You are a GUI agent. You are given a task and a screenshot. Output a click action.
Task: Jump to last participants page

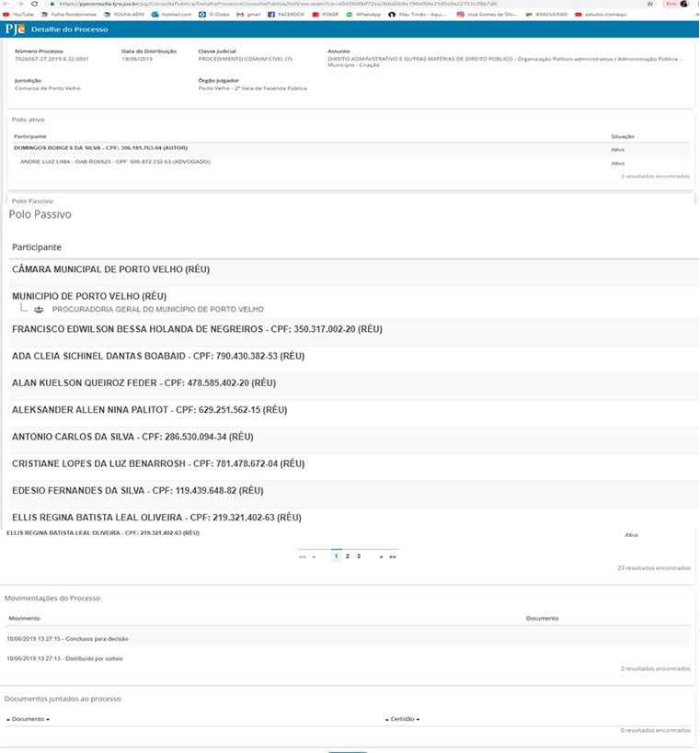(393, 556)
